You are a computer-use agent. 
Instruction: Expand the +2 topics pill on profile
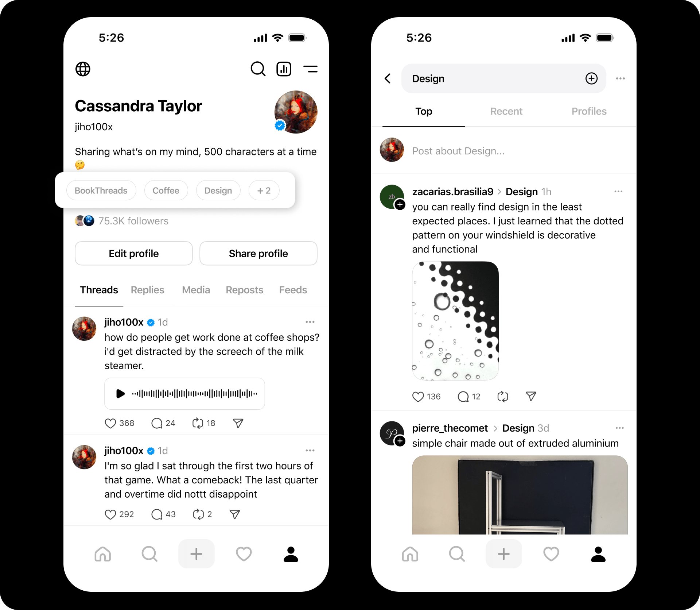coord(263,190)
